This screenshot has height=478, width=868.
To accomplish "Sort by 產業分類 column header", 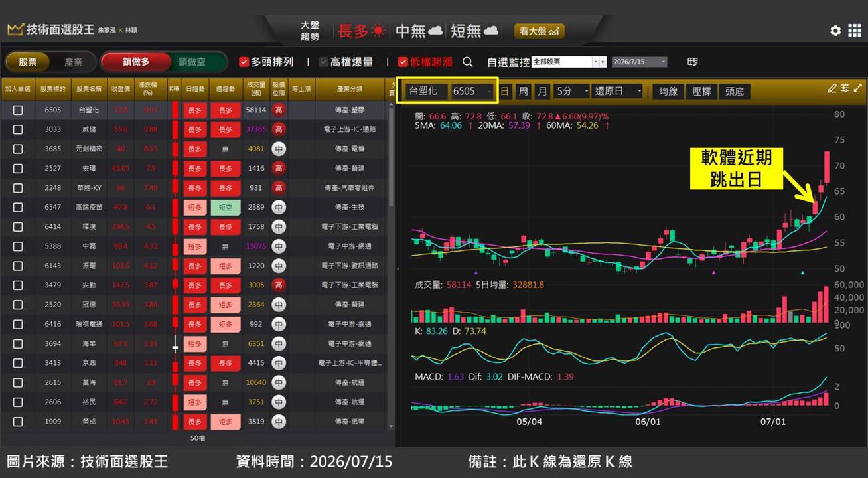I will click(x=350, y=89).
